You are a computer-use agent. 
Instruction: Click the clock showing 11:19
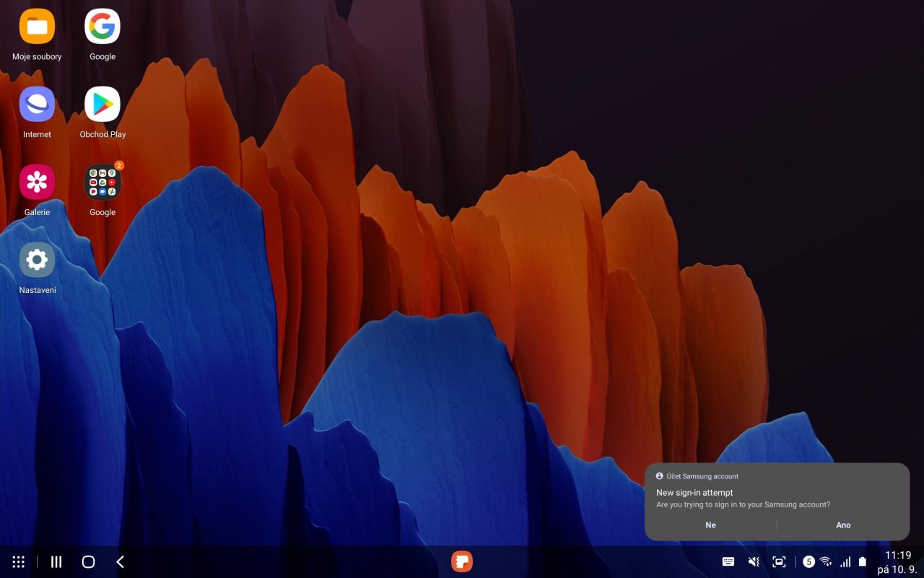point(897,556)
